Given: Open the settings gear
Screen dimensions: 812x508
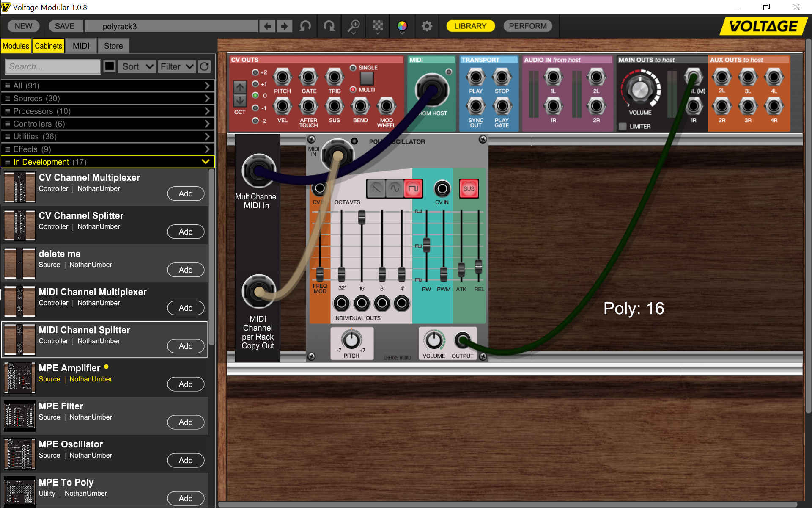Looking at the screenshot, I should [x=427, y=26].
